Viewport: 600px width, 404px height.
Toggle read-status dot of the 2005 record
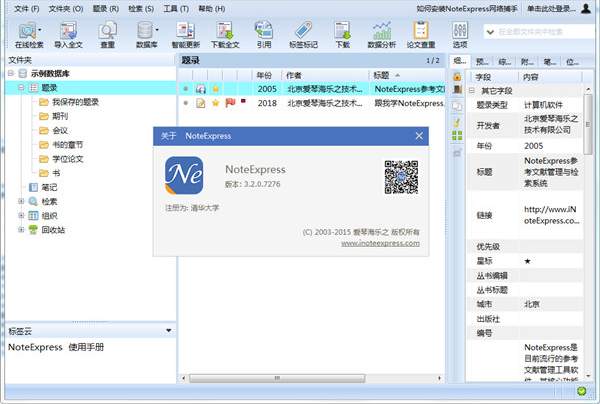[x=186, y=89]
